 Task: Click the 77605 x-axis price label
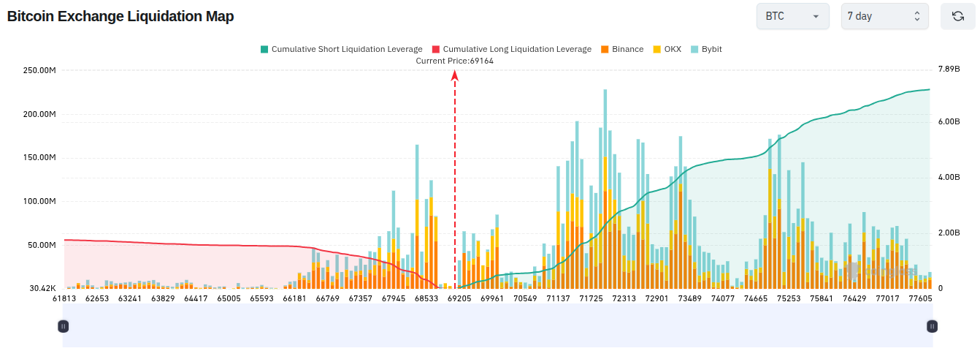(919, 298)
